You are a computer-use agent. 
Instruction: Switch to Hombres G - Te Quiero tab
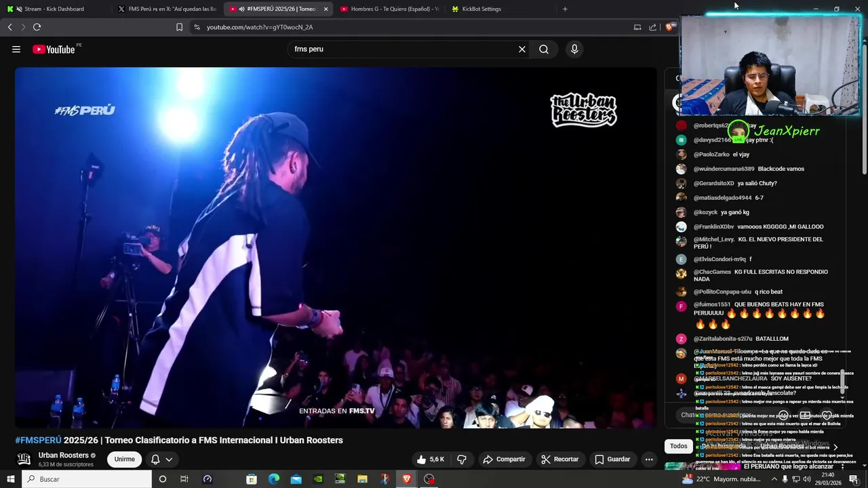point(389,9)
